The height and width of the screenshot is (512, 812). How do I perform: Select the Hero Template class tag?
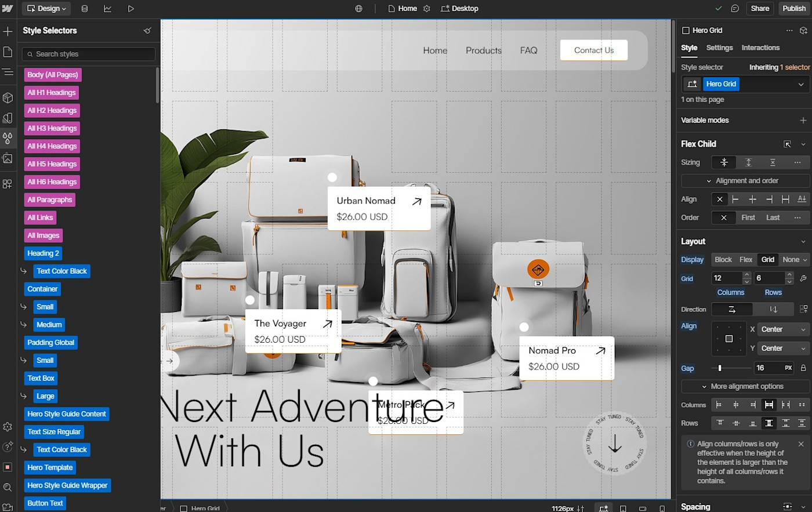pos(50,468)
